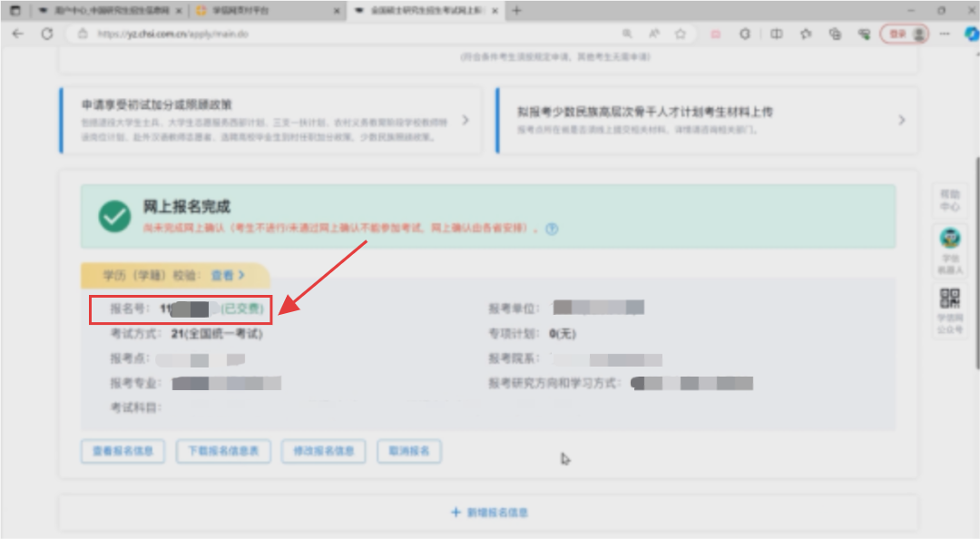Click the pink shopping extension icon
Viewport: 980px width, 539px height.
coord(716,34)
